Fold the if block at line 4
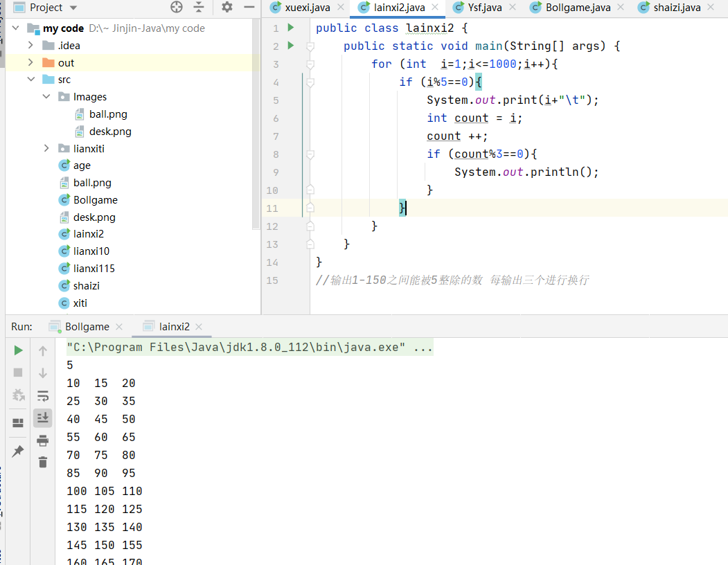Viewport: 728px width, 565px height. click(x=310, y=82)
